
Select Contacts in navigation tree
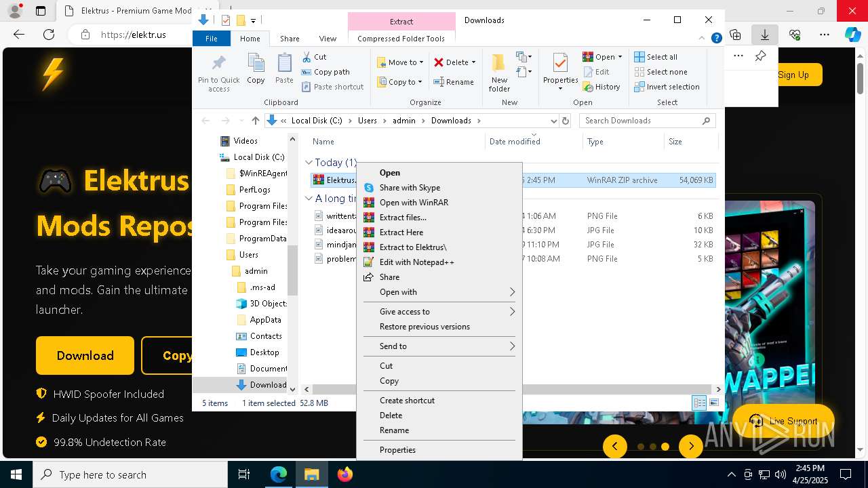coord(265,336)
